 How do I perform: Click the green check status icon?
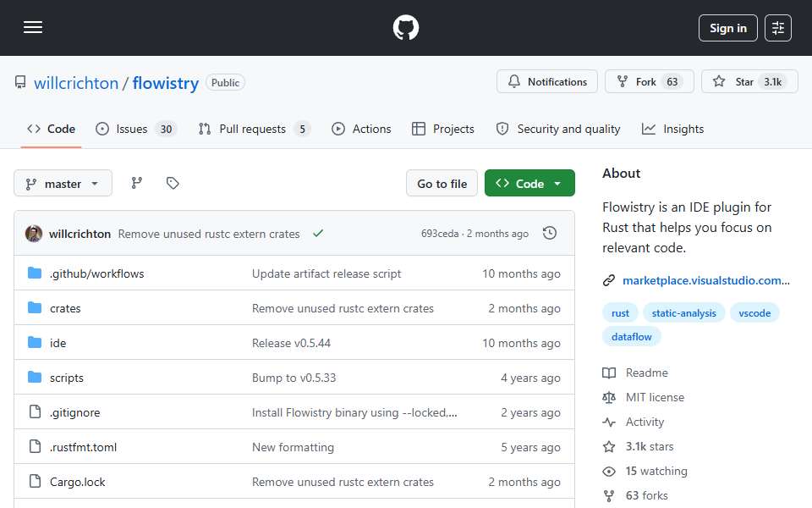click(x=318, y=234)
